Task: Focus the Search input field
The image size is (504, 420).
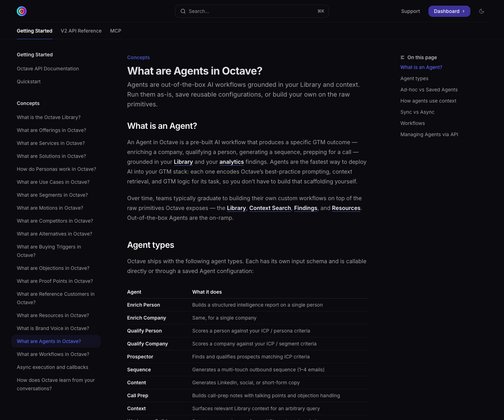Action: [x=252, y=11]
